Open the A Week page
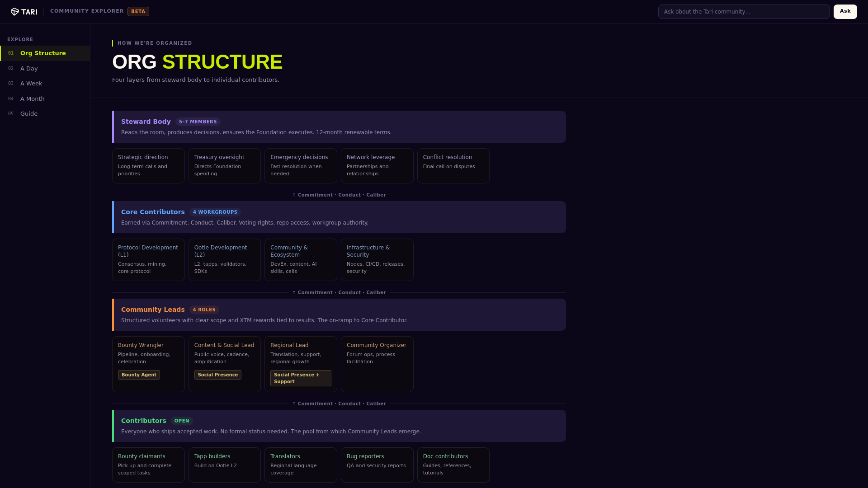The height and width of the screenshot is (488, 868). pyautogui.click(x=45, y=84)
